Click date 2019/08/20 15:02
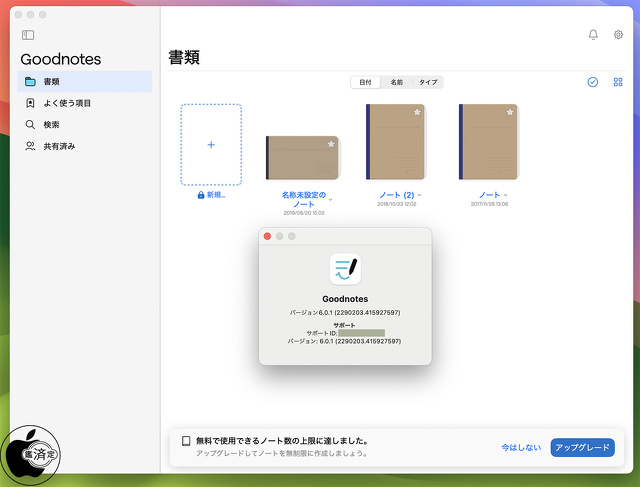The height and width of the screenshot is (487, 640). [304, 213]
